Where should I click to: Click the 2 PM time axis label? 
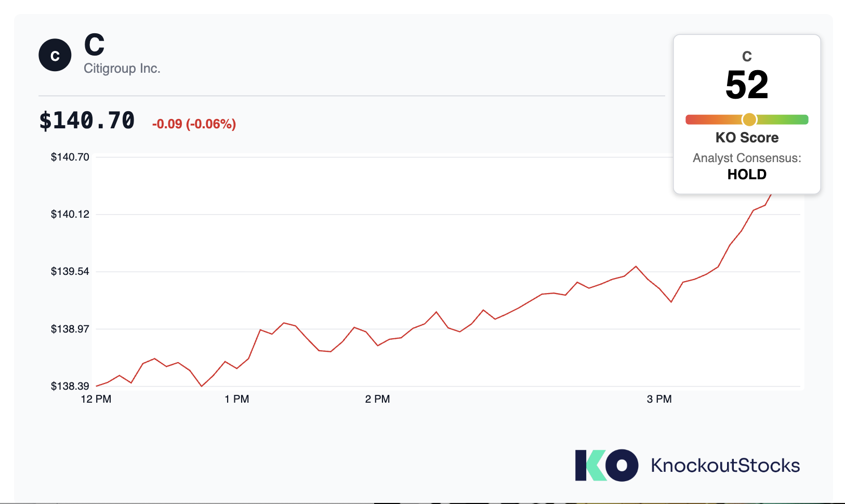coord(378,399)
